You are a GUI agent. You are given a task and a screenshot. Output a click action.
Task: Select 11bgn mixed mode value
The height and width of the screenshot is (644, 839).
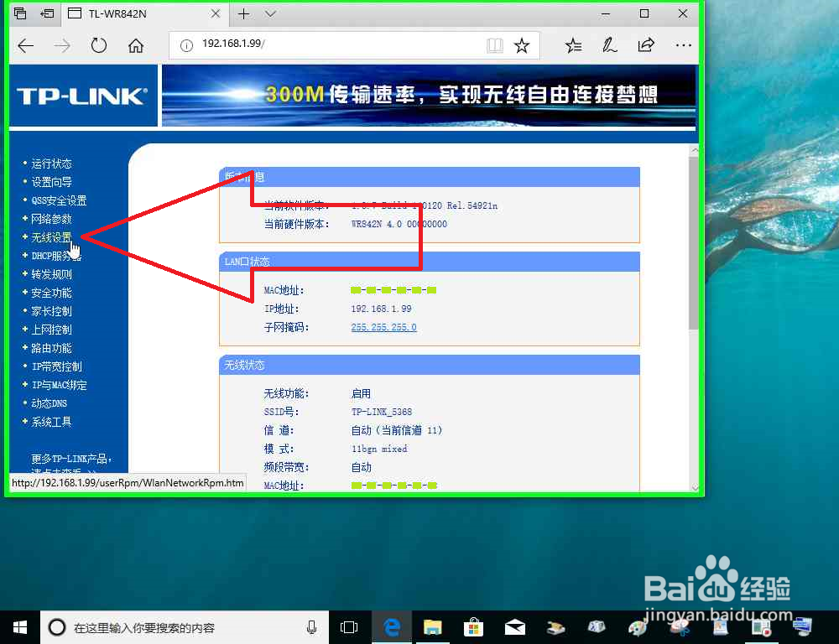coord(379,449)
